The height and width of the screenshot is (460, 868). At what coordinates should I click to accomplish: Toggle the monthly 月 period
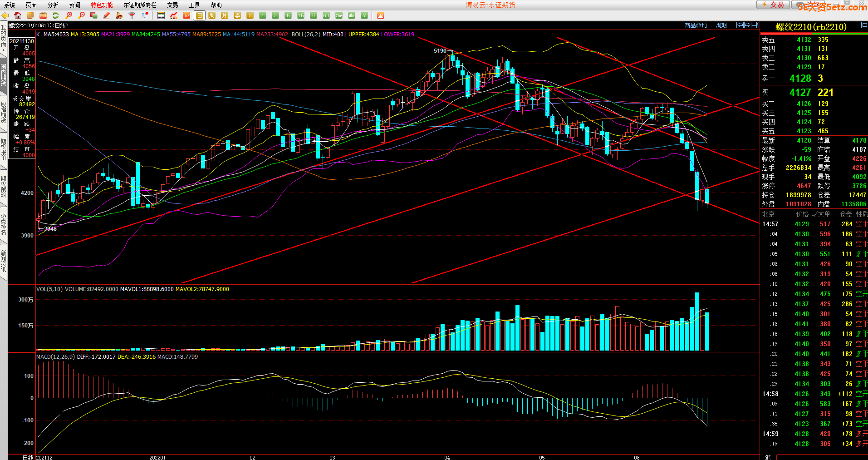(x=225, y=15)
